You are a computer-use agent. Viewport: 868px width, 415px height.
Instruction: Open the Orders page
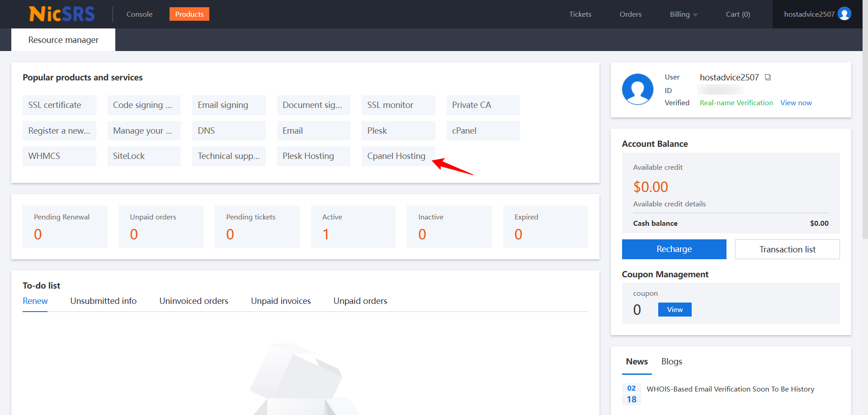[631, 14]
